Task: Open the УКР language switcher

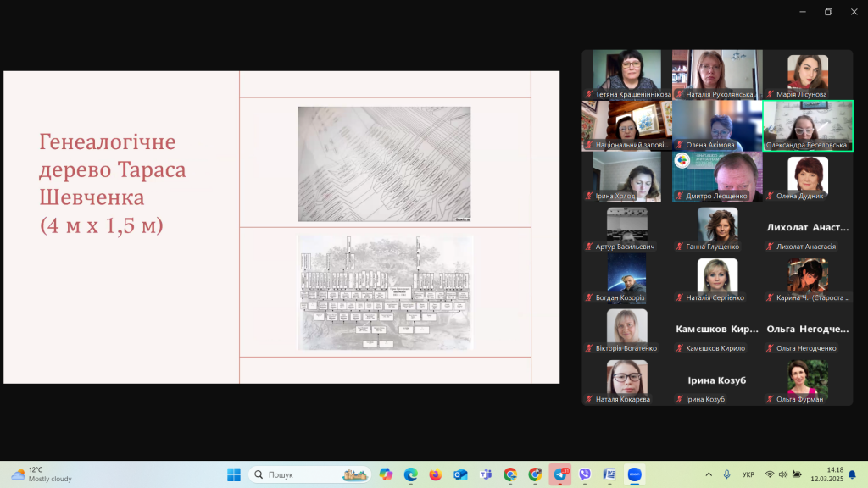Action: point(748,474)
